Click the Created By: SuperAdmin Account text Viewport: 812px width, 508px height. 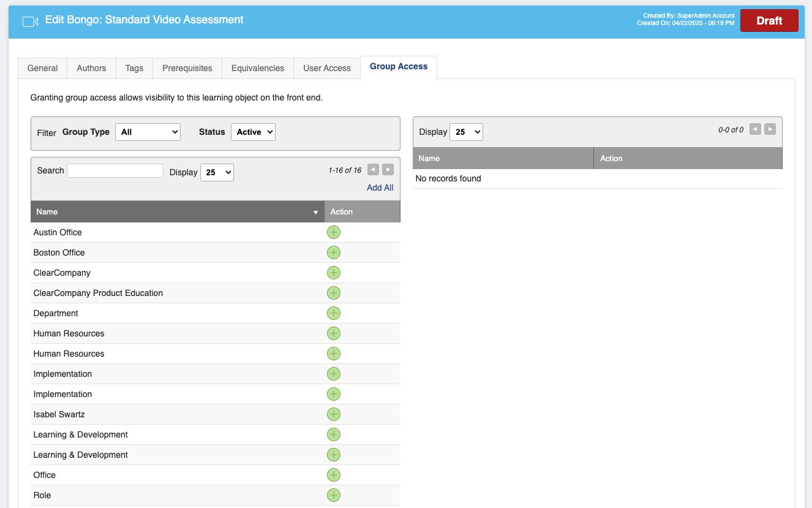689,16
